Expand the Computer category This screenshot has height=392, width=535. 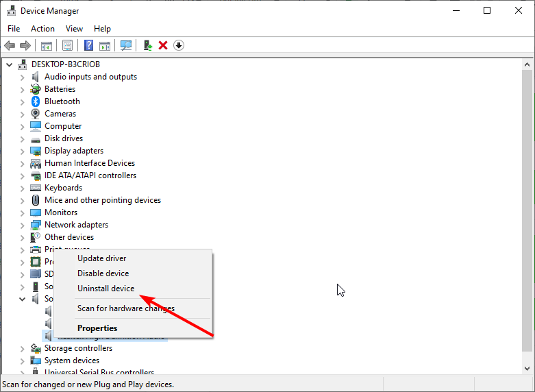pyautogui.click(x=22, y=127)
